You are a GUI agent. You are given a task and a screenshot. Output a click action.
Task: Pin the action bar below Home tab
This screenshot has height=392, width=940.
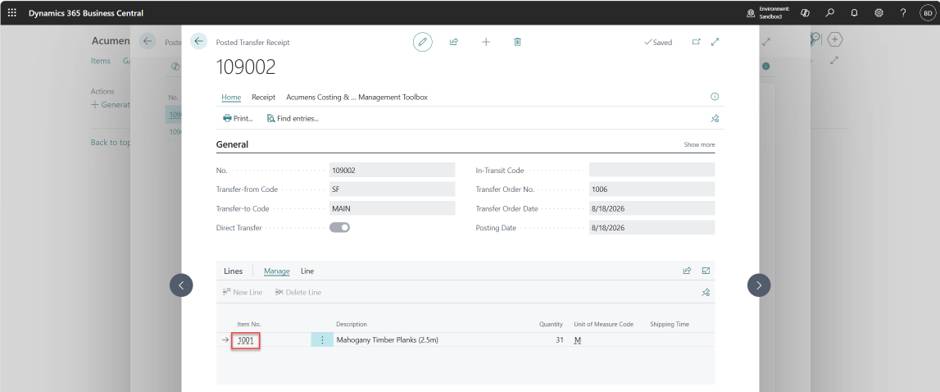tap(715, 119)
